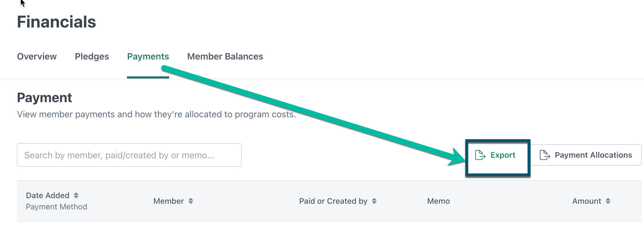
Task: Go to Member Balances tab
Action: (225, 56)
